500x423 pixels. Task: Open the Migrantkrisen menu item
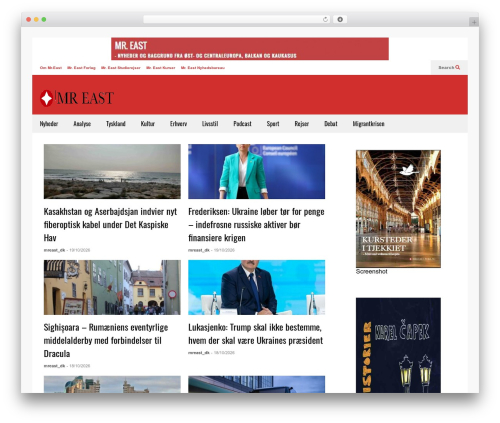tap(369, 124)
